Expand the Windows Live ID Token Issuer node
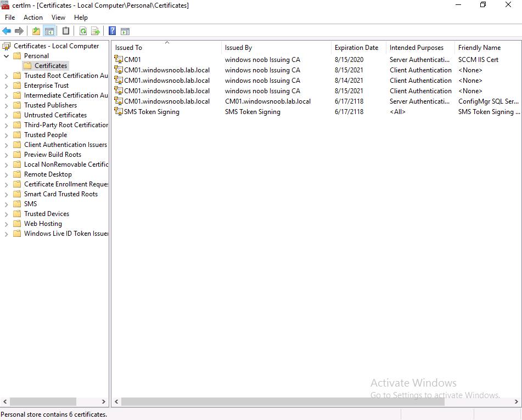522x420 pixels. point(7,234)
